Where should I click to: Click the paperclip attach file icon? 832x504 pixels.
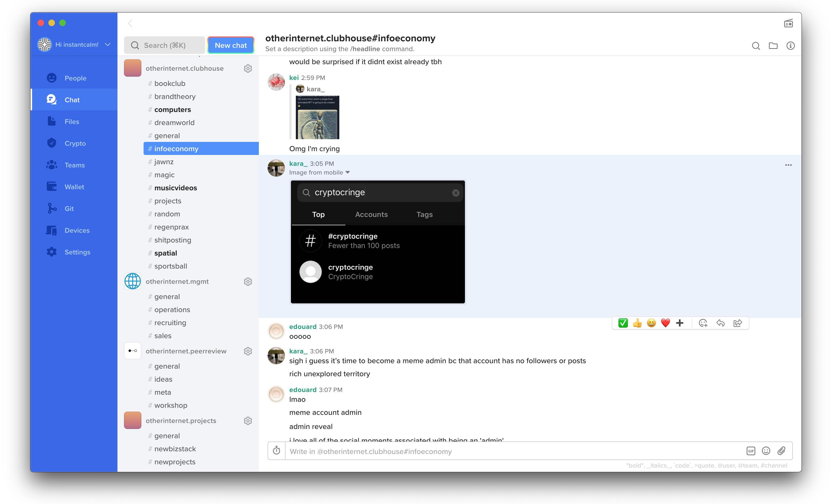point(781,451)
